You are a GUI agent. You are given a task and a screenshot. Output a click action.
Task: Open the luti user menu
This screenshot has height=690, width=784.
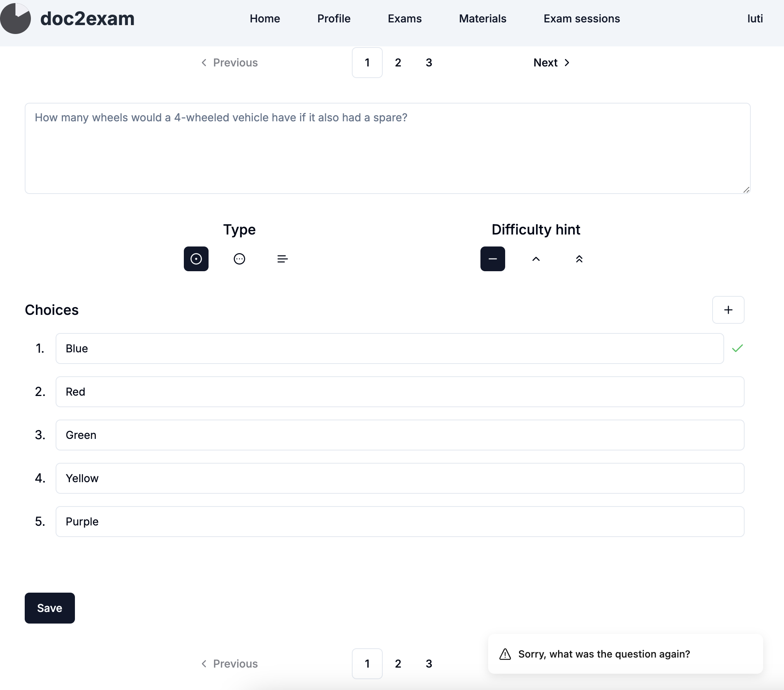click(x=755, y=19)
